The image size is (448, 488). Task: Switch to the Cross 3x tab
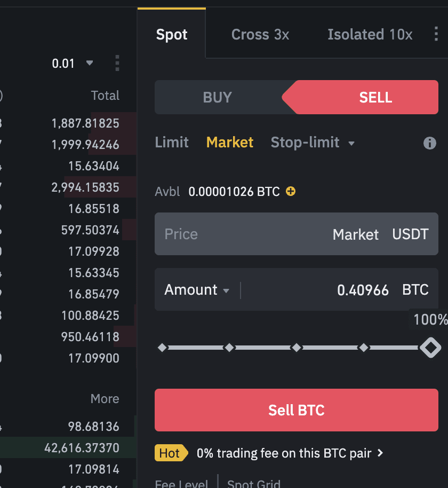tap(260, 35)
